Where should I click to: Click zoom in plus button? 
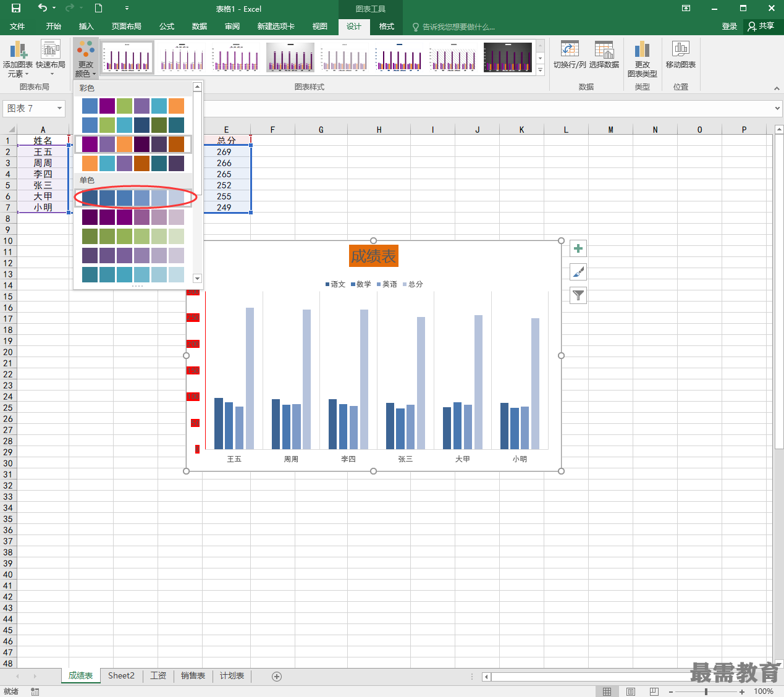tap(742, 691)
